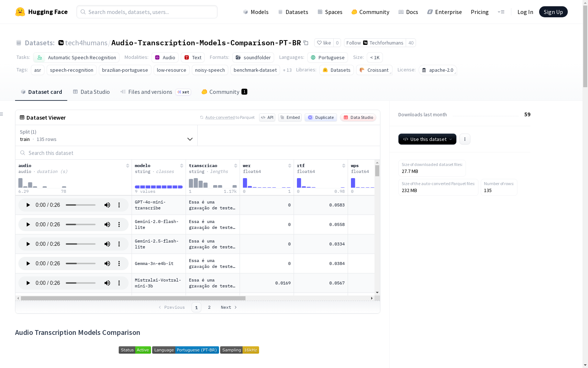Show the +13 more tags
Viewport: 588px width, 368px height.
pos(287,70)
